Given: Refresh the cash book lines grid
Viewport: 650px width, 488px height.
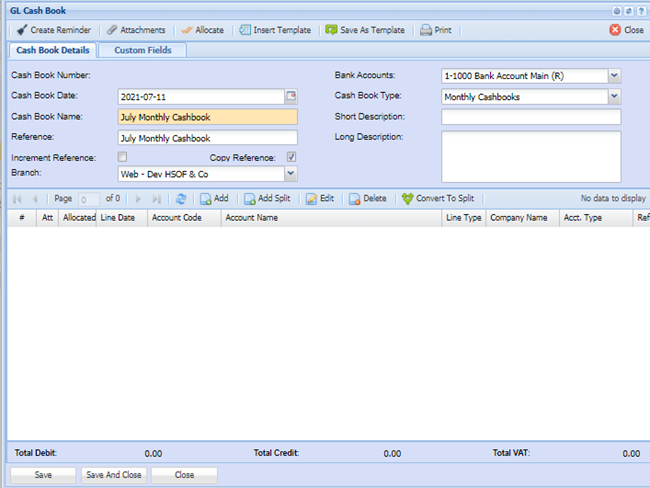Looking at the screenshot, I should (181, 199).
